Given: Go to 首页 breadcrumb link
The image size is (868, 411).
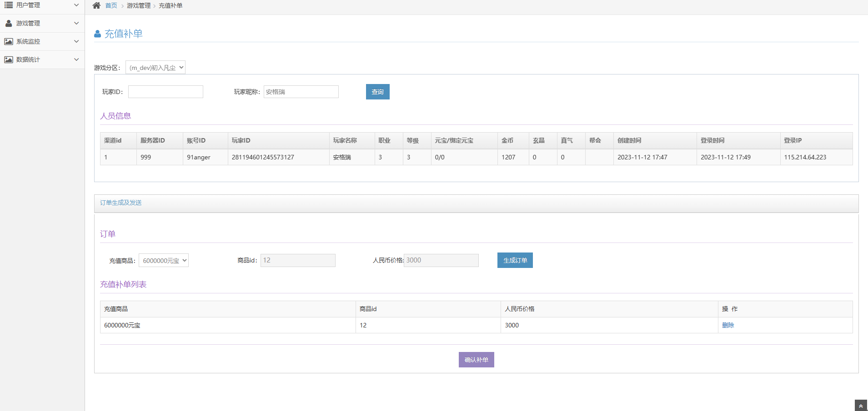Looking at the screenshot, I should (x=111, y=5).
